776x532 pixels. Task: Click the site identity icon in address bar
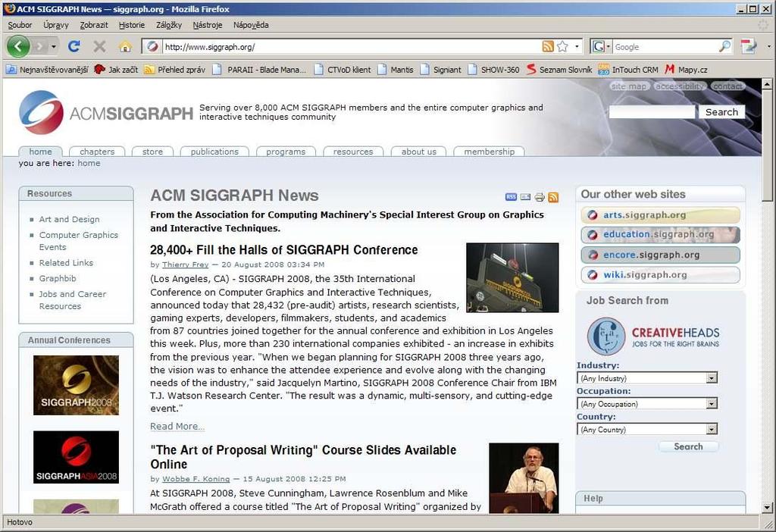pyautogui.click(x=152, y=46)
